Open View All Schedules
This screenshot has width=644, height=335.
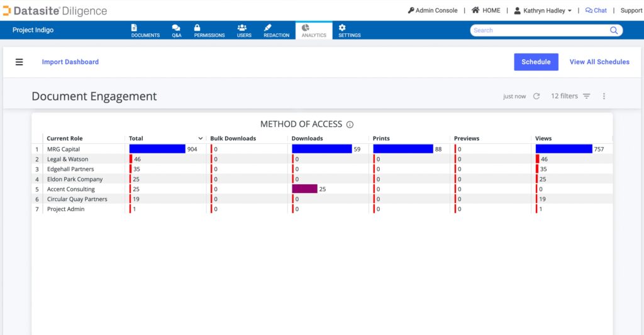599,62
